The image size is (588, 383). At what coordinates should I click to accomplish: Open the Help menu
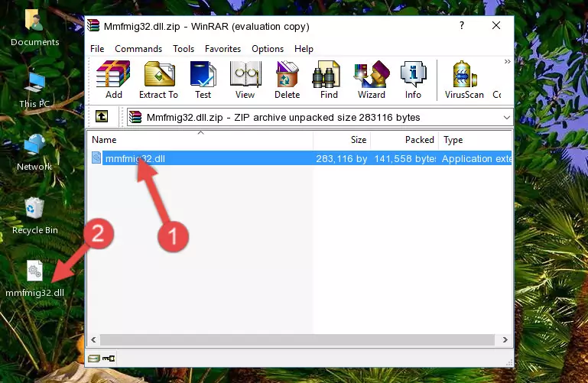[x=304, y=49]
